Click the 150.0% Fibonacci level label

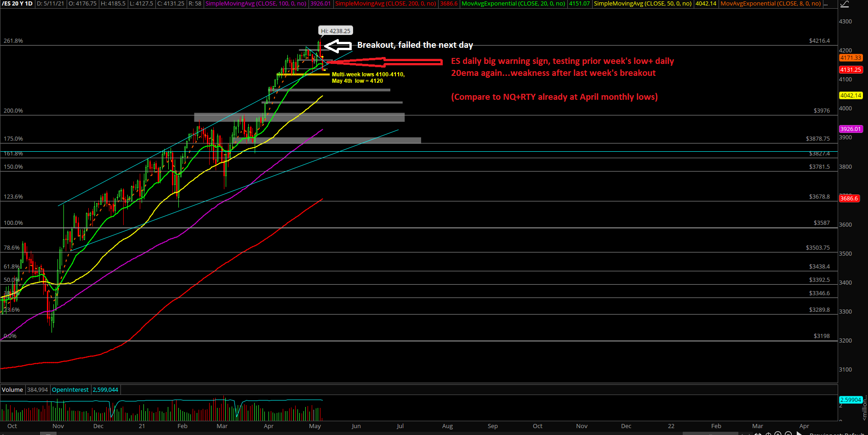13,167
